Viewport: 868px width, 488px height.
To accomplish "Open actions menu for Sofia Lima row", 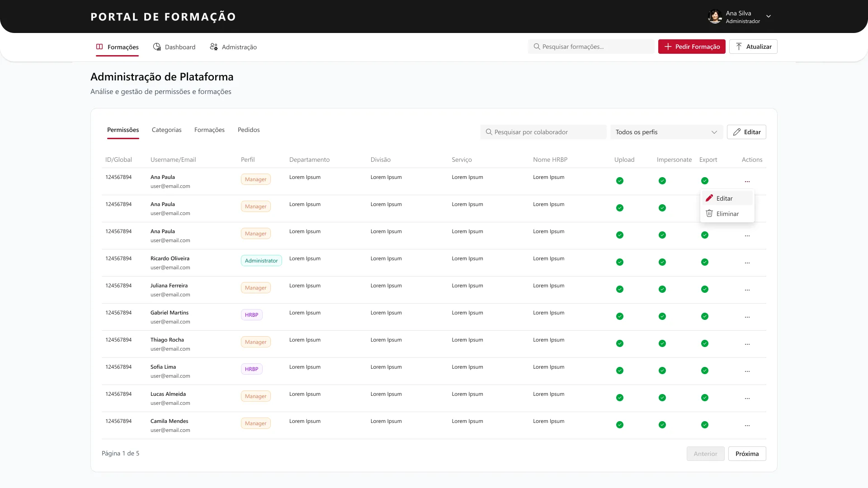I will pyautogui.click(x=747, y=371).
